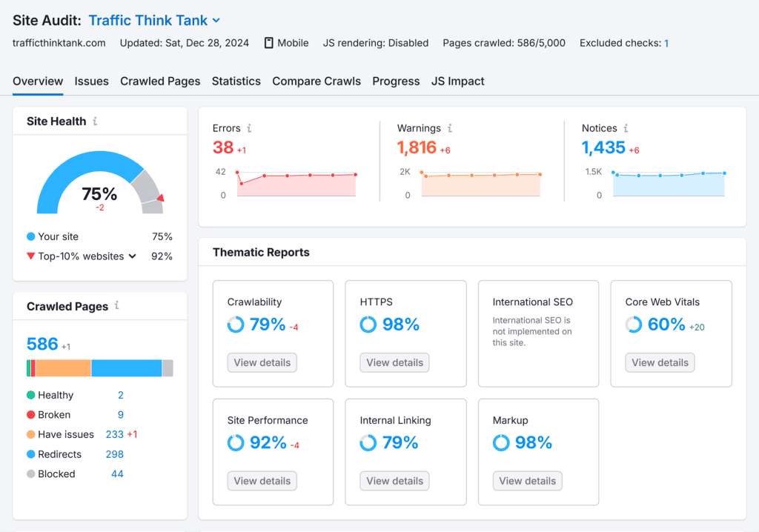Click the Site Health info icon
Screen dimensions: 759x532
pos(95,122)
